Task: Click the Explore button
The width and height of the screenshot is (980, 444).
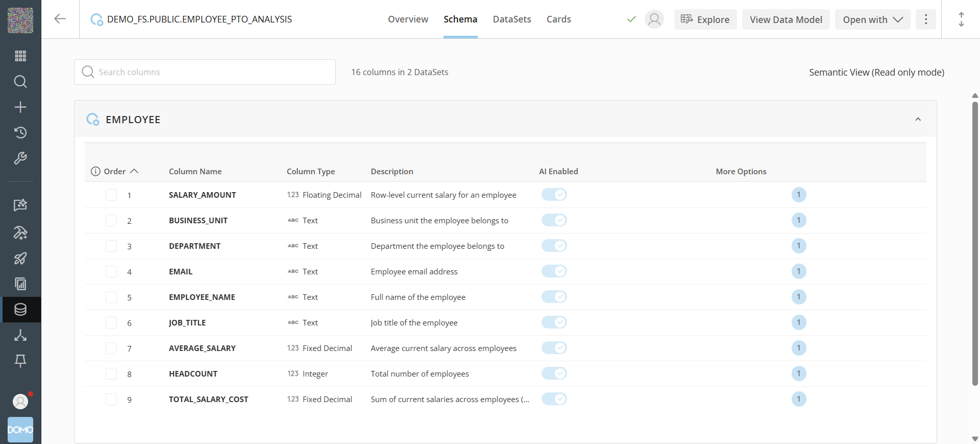Action: pyautogui.click(x=705, y=19)
